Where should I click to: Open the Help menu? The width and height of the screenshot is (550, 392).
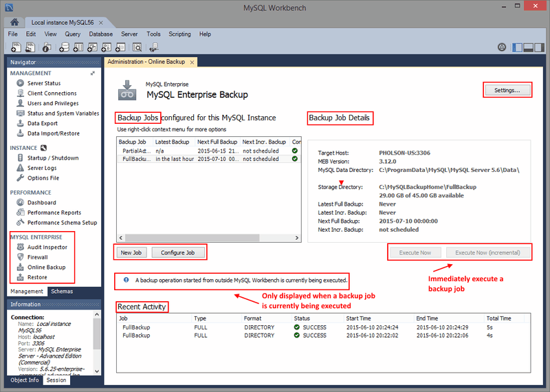click(205, 34)
